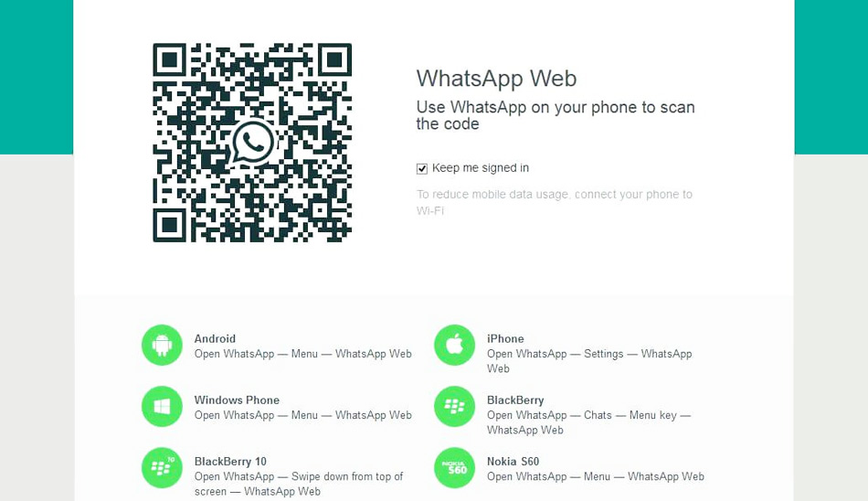Screen dimensions: 868x501
Task: Click the Wi-Fi data usage tip text
Action: pos(554,202)
